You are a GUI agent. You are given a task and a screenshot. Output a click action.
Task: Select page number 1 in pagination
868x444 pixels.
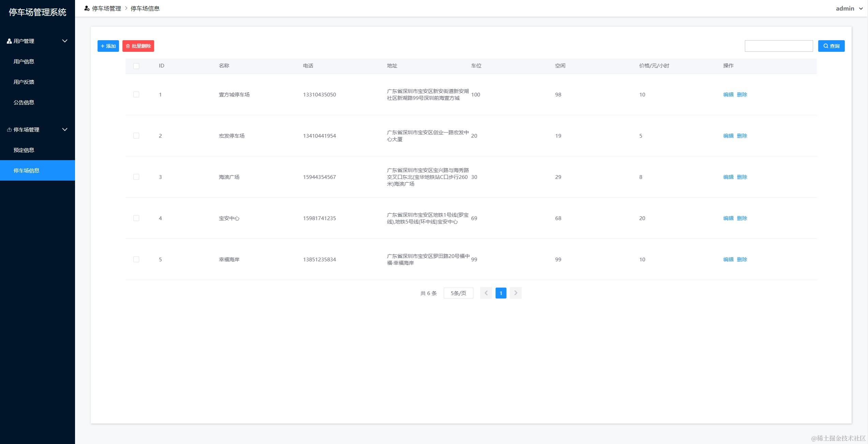(x=500, y=293)
